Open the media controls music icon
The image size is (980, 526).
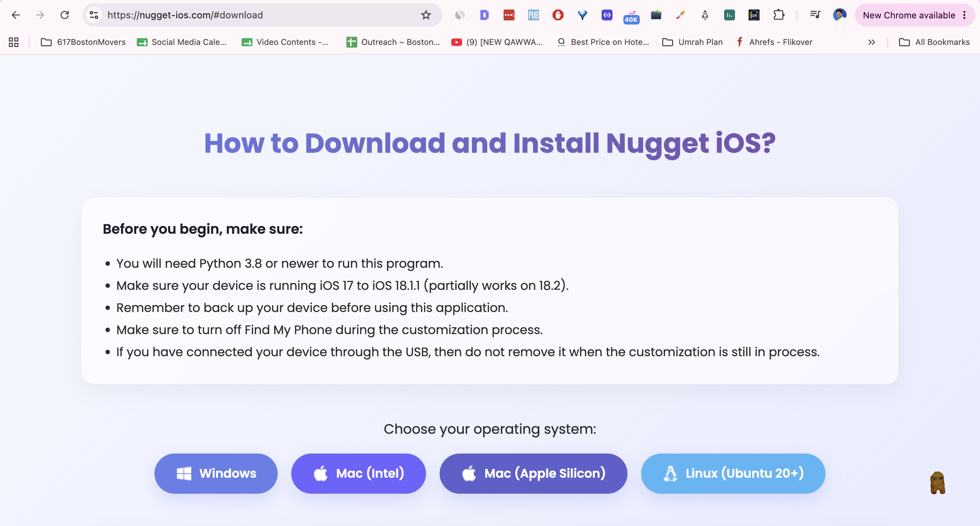tap(815, 15)
